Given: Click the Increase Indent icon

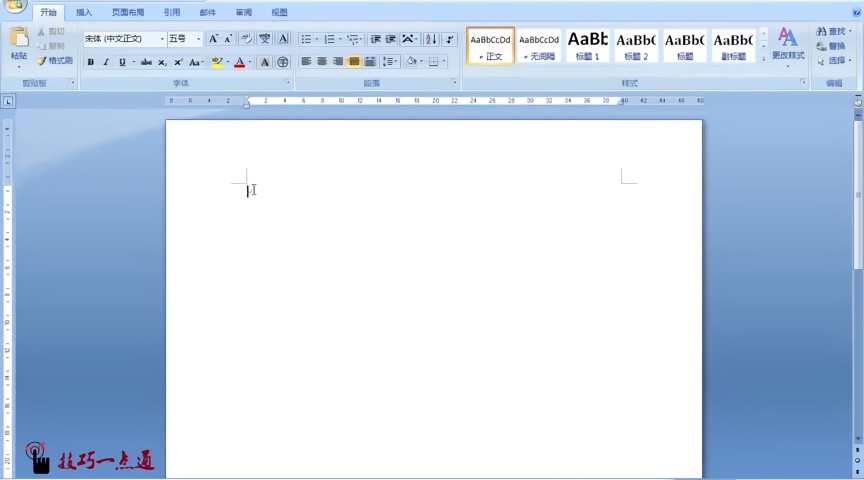Looking at the screenshot, I should coord(391,39).
